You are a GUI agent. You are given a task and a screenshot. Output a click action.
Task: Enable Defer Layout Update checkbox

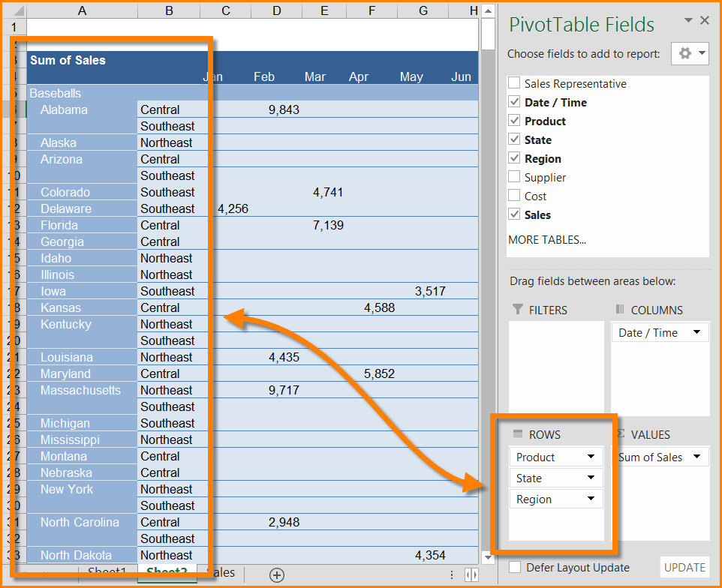pos(515,567)
